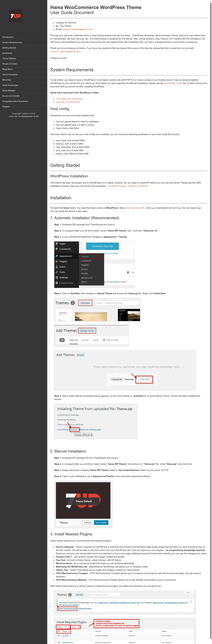Click "max_input_time at least 6000." text

[x=70, y=141]
